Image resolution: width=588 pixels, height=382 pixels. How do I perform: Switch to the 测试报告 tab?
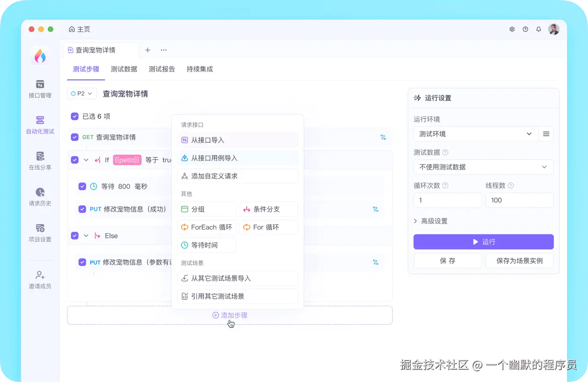162,69
